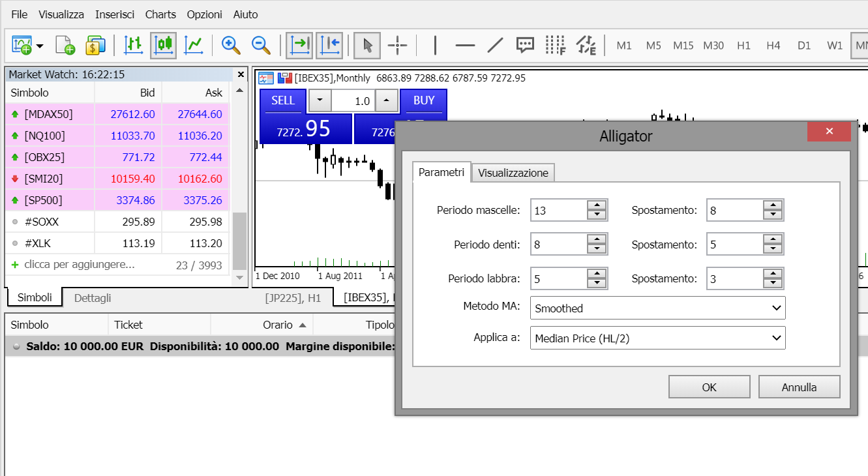Confirm Alligator settings with OK
Viewport: 868px width, 476px height.
click(x=710, y=387)
